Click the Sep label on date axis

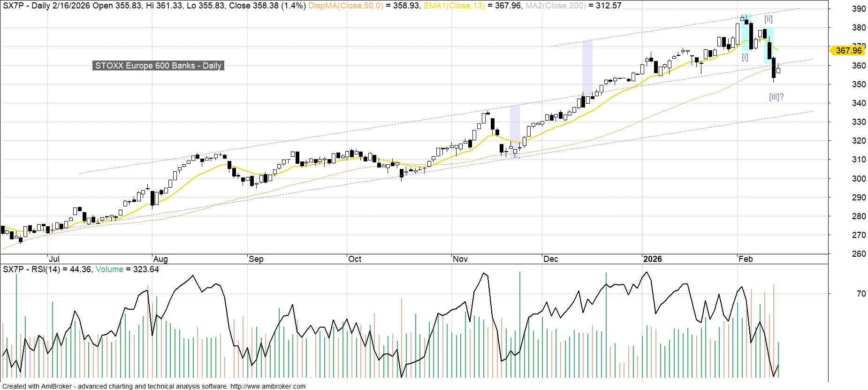coord(256,259)
